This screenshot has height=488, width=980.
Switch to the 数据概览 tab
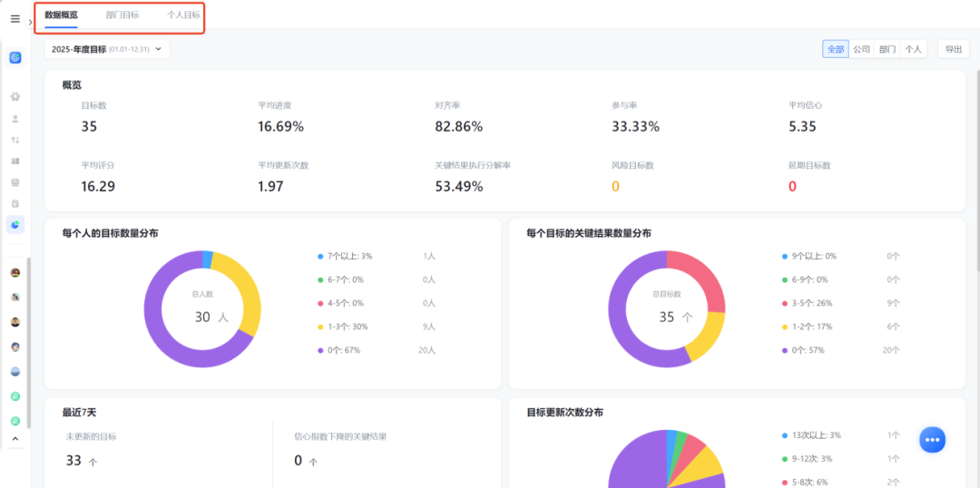click(x=62, y=15)
